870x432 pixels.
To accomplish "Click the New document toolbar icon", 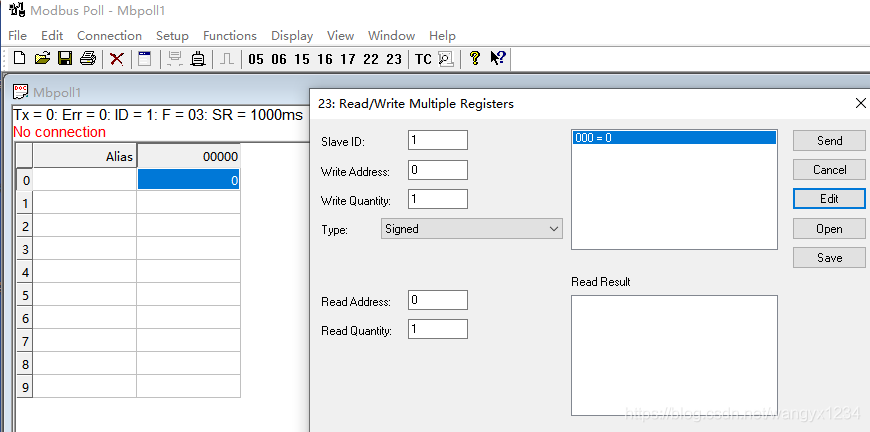I will pos(19,58).
